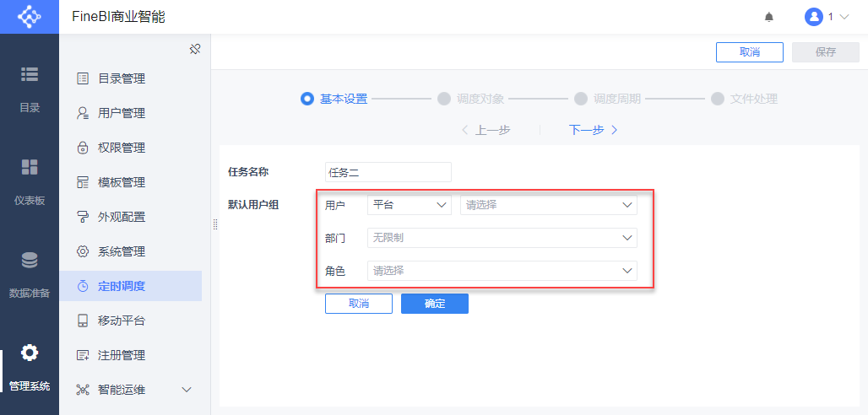The height and width of the screenshot is (415, 868).
Task: Toggle the sidebar pin icon
Action: [x=194, y=49]
